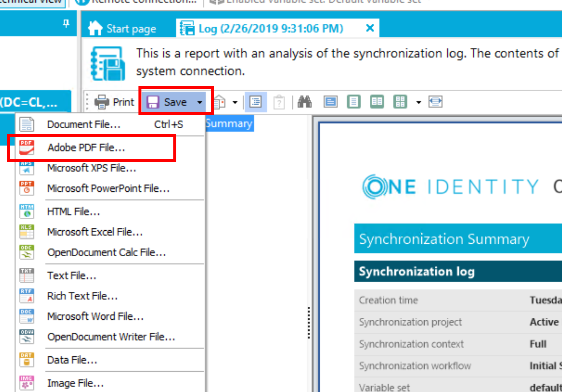Click the fit-to-width page icon

coord(435,102)
